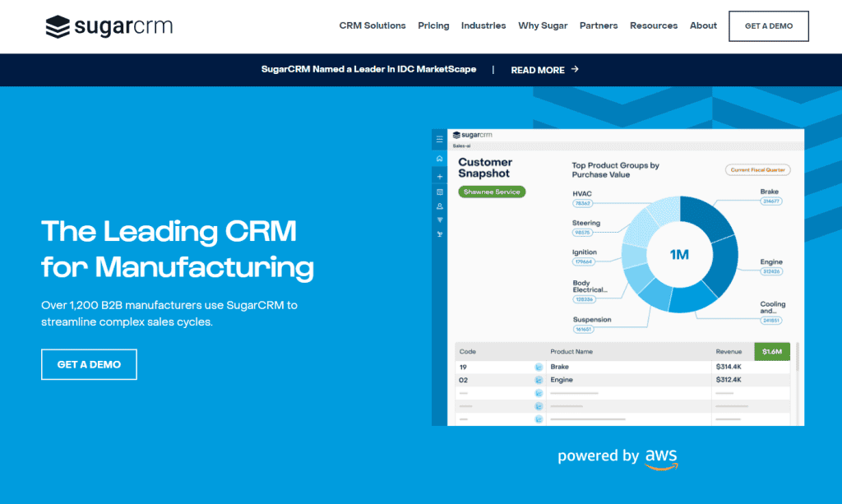Click the Customer Snapshot heading
The image size is (842, 504).
[x=485, y=168]
